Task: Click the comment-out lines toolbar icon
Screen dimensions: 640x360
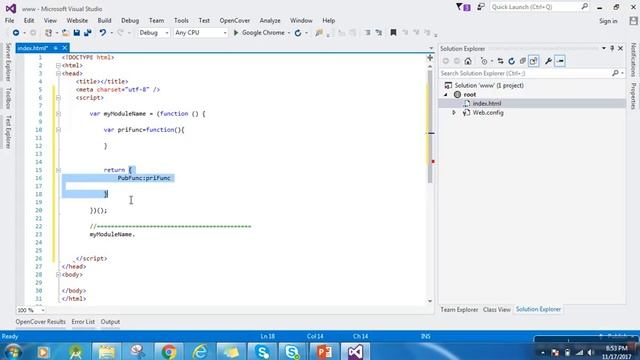Action: pos(367,33)
